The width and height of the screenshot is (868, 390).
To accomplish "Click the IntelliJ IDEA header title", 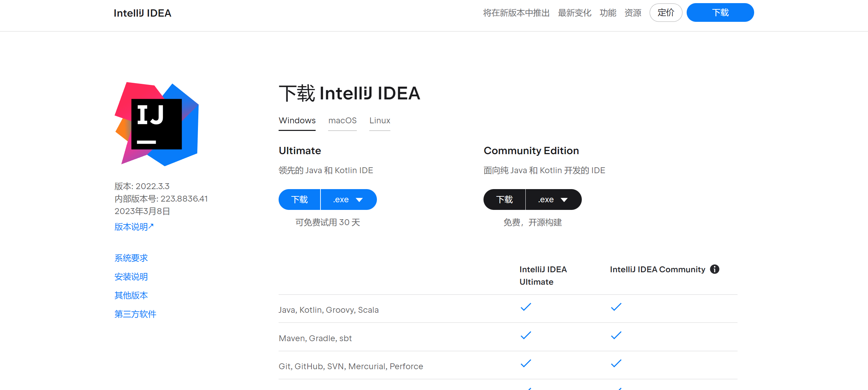I will [x=143, y=13].
